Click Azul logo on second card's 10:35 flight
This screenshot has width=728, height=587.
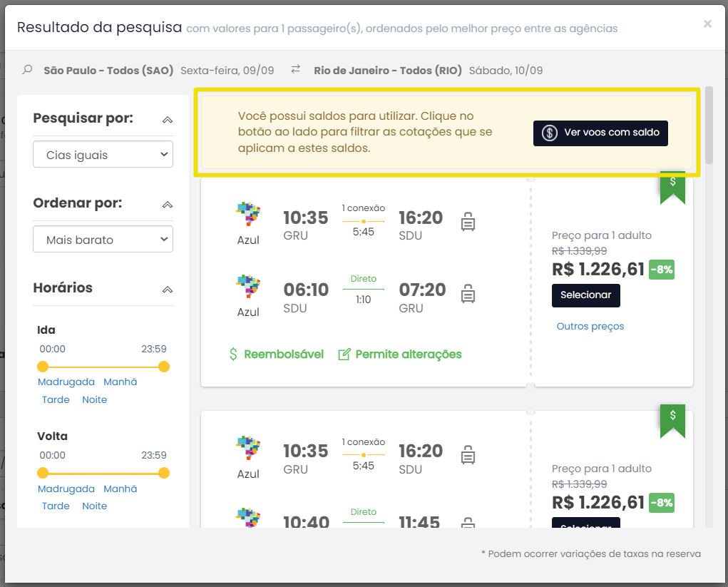tap(248, 448)
